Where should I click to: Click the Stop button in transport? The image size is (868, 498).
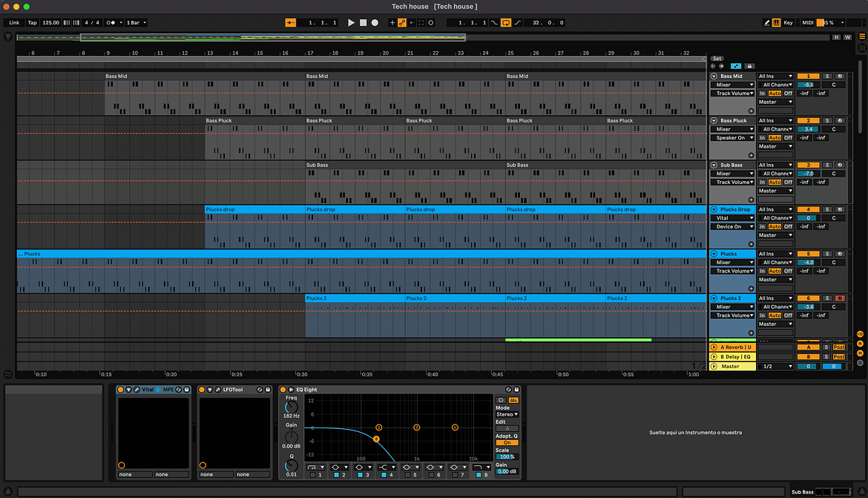[x=363, y=23]
